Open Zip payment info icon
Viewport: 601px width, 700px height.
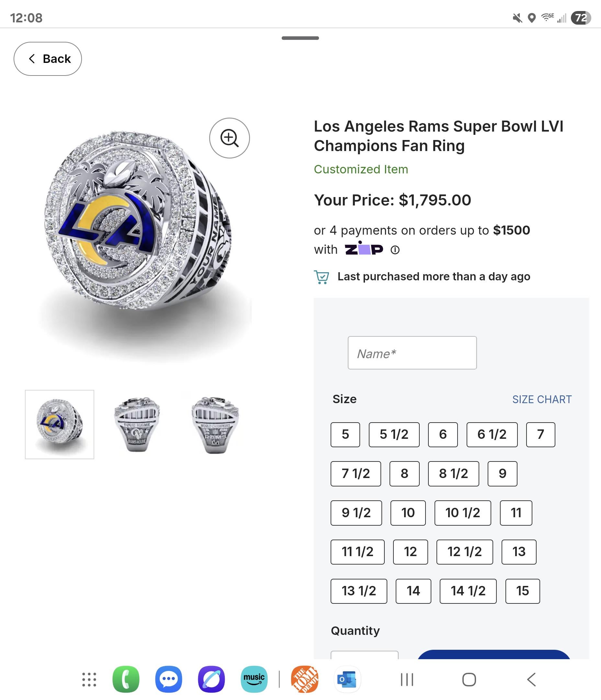tap(395, 250)
